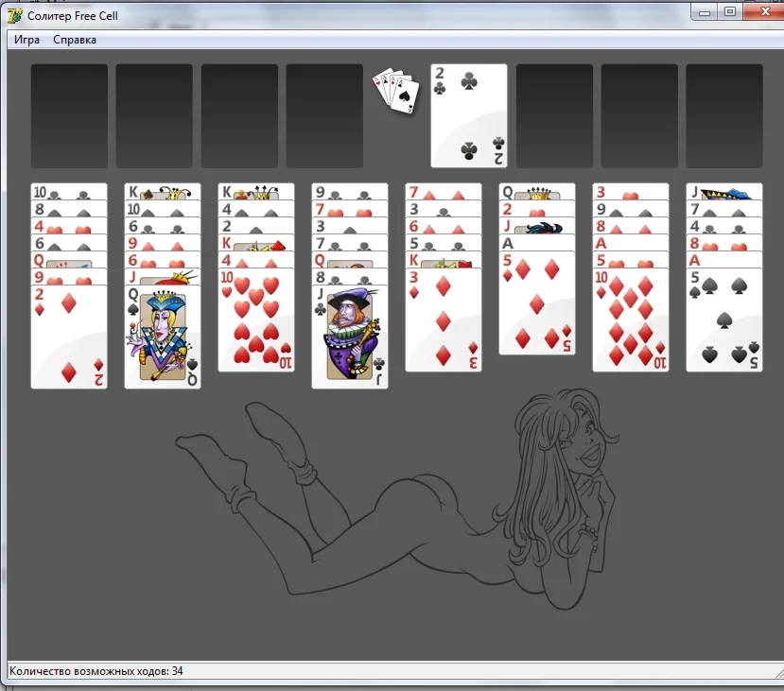Select the 2 of diamonds in the first column
Screen dimensions: 784x691
(69, 337)
